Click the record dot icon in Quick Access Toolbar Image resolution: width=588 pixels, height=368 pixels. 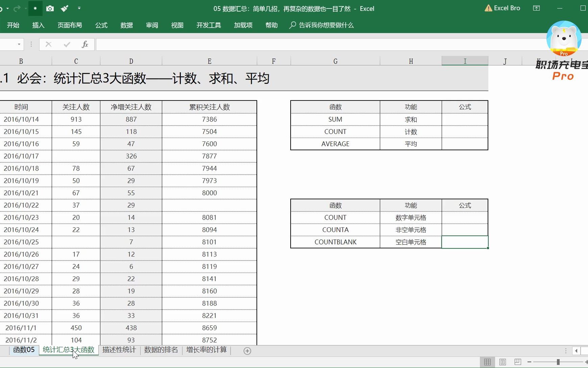35,8
